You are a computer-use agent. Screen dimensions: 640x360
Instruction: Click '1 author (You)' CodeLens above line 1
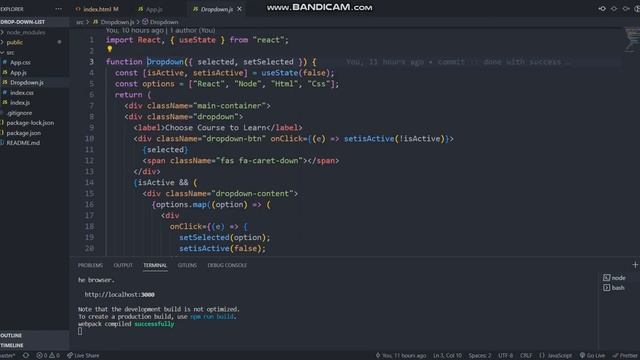(193, 30)
